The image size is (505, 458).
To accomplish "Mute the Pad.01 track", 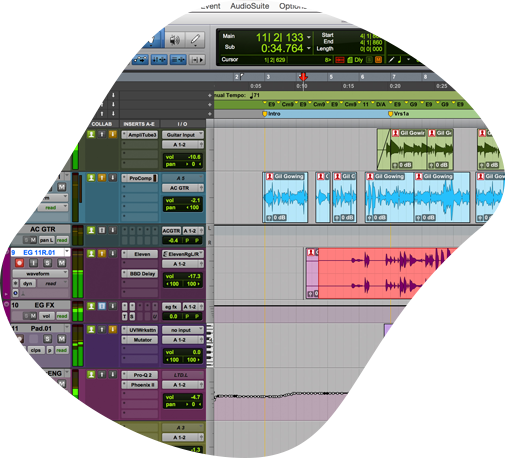I will [62, 339].
